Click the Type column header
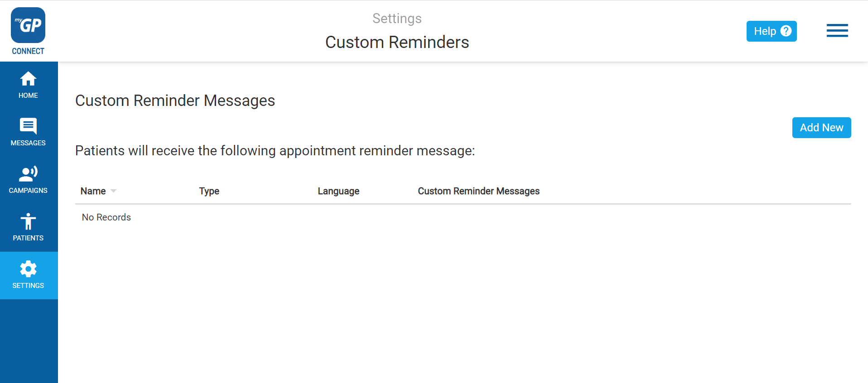Screen dimensions: 868x383 [x=209, y=191]
